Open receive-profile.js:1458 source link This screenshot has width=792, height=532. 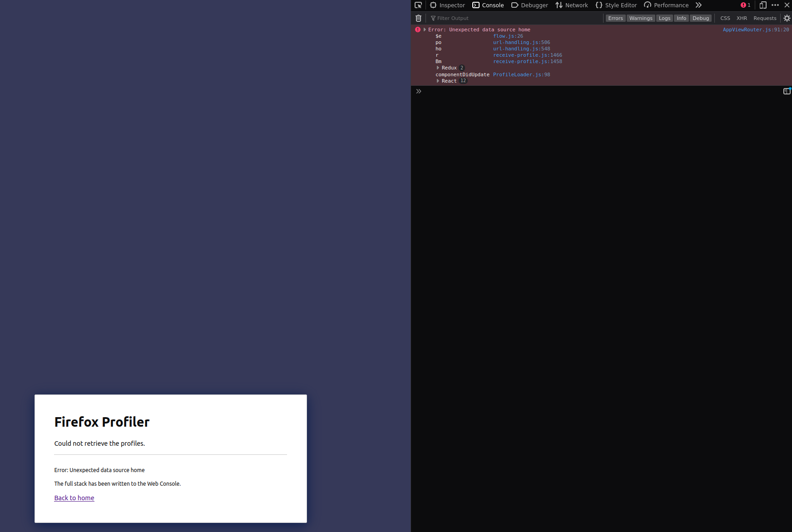pyautogui.click(x=527, y=62)
